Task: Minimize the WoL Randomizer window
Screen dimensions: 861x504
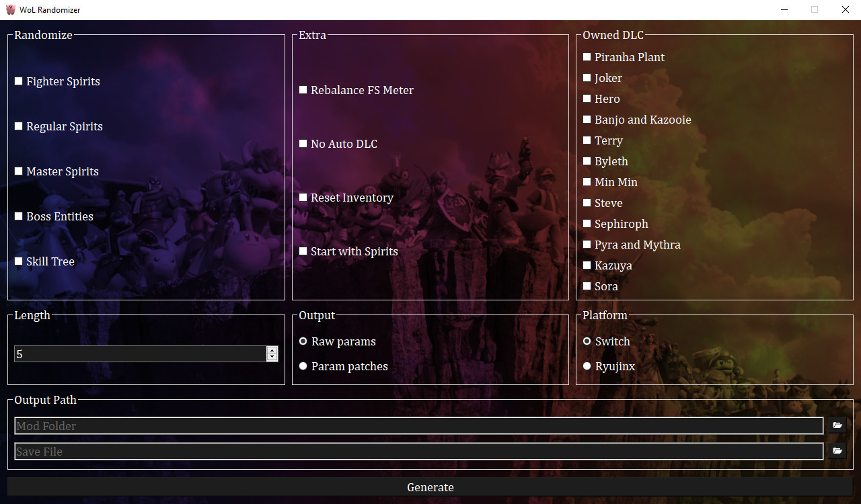Action: tap(784, 9)
